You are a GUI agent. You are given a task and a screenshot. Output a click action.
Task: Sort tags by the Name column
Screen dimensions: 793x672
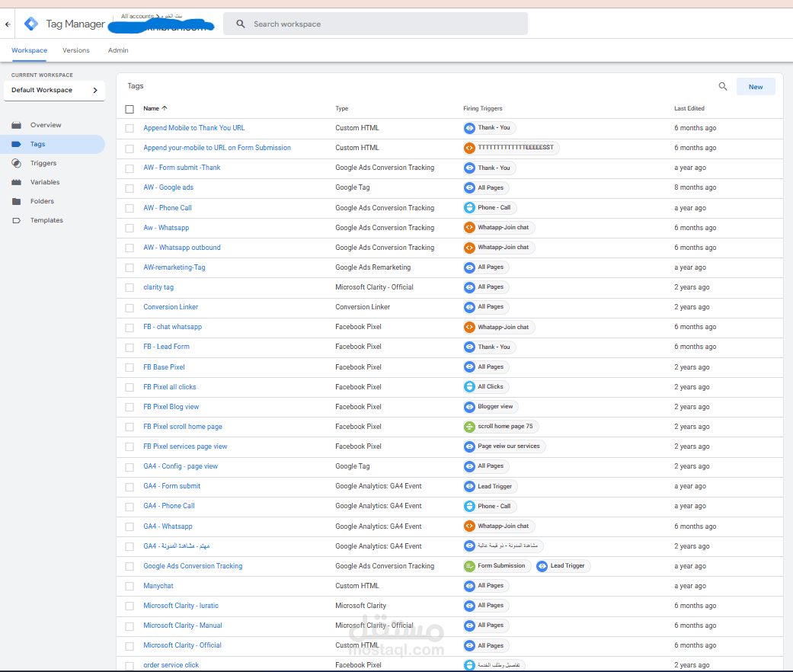pos(155,108)
